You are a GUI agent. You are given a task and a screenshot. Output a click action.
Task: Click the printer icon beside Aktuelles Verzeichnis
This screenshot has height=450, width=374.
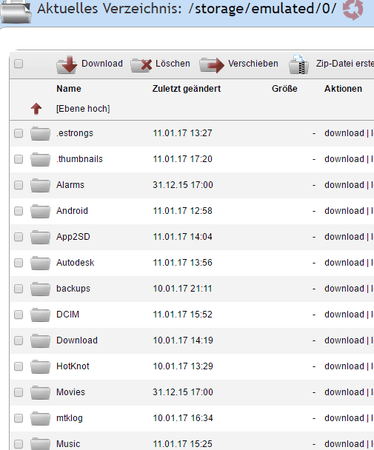coord(16,11)
